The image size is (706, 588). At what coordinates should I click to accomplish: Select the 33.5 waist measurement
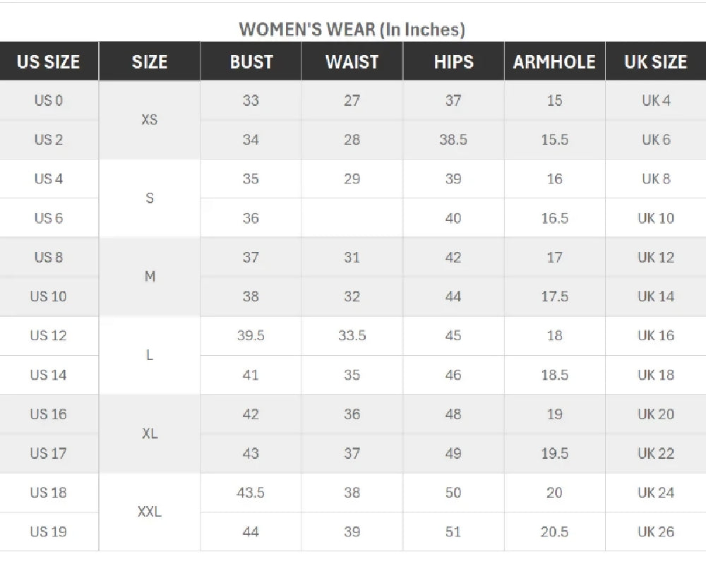352,335
